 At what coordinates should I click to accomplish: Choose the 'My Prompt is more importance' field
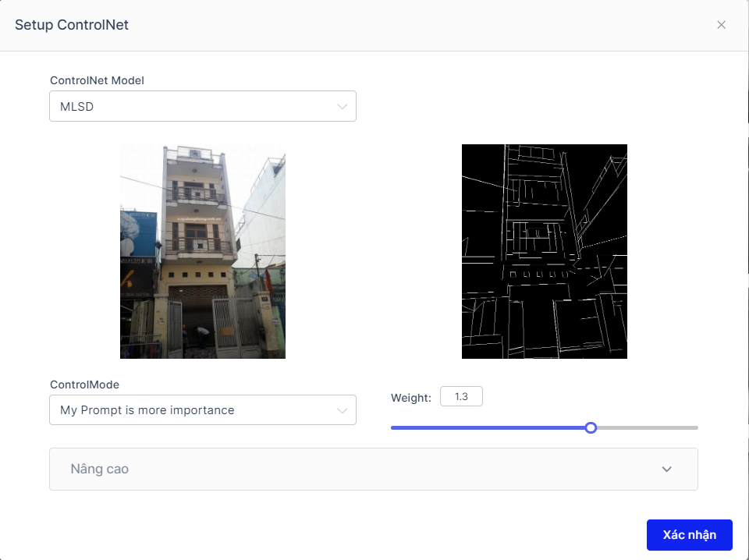203,410
